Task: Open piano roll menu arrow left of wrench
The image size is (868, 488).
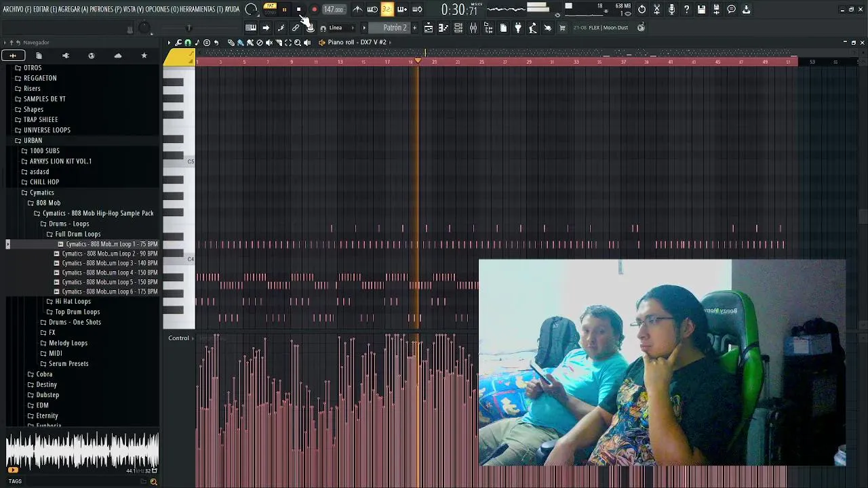Action: pyautogui.click(x=170, y=42)
